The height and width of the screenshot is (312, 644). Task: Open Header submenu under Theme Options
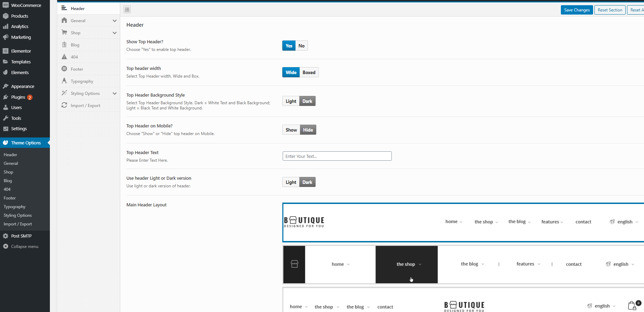(10, 155)
